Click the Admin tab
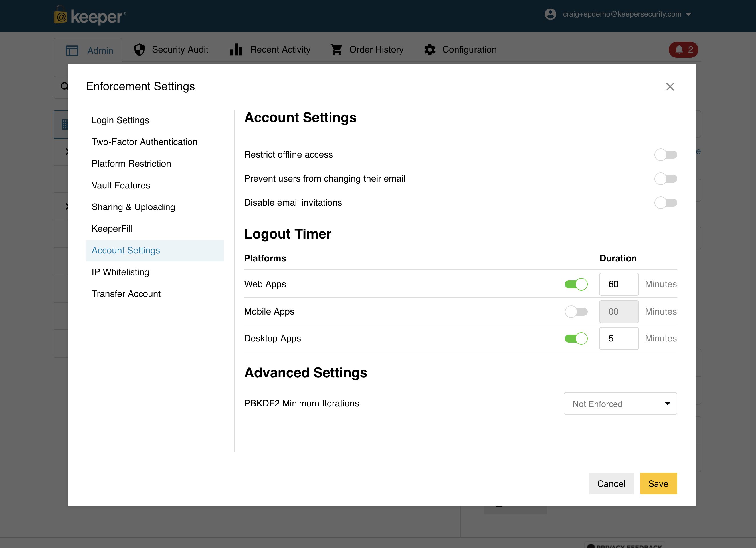Image resolution: width=756 pixels, height=548 pixels. tap(88, 50)
